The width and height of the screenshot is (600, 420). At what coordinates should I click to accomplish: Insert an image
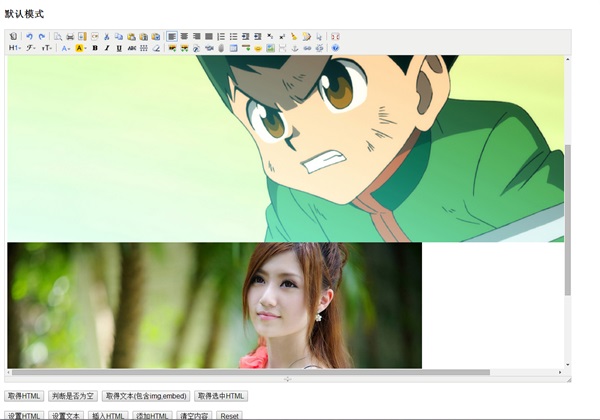coord(172,48)
